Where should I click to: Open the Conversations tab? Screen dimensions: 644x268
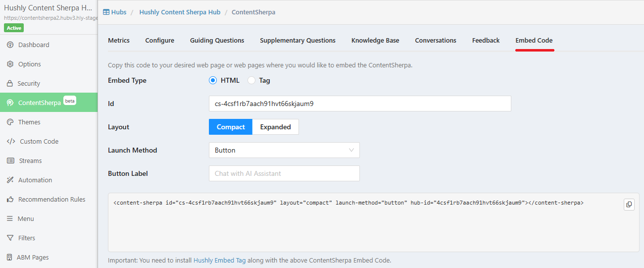tap(436, 40)
